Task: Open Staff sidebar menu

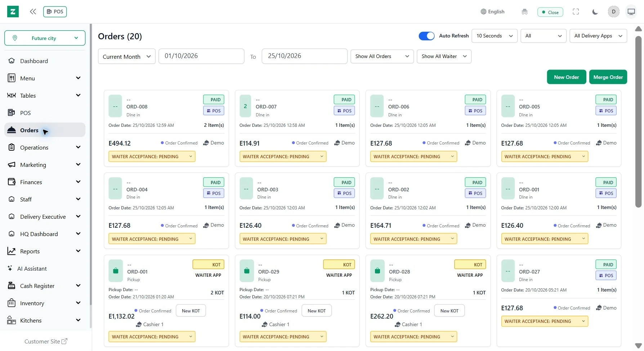Action: pyautogui.click(x=45, y=199)
